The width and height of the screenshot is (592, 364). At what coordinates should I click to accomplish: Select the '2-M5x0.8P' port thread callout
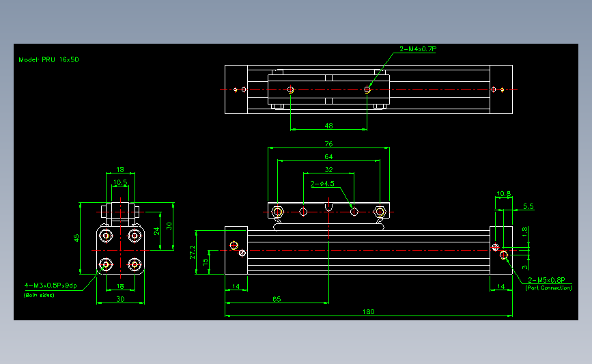(546, 280)
